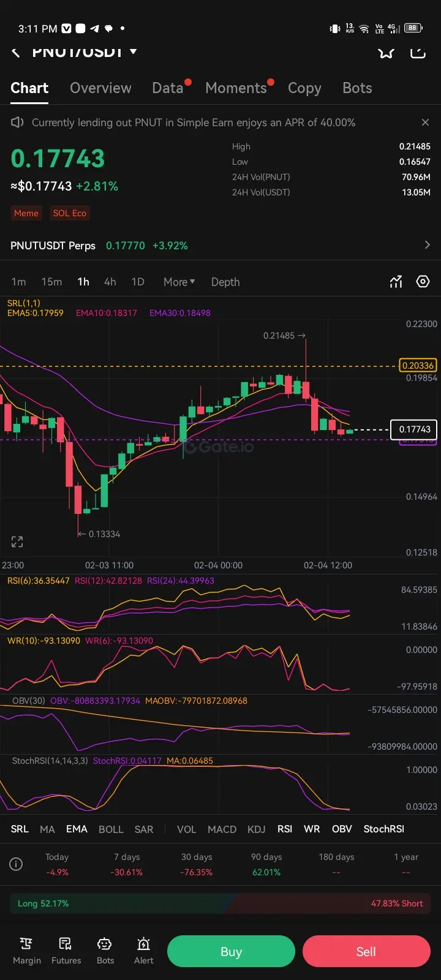Tap the speaker announcement icon
The width and height of the screenshot is (441, 980).
coord(17,123)
